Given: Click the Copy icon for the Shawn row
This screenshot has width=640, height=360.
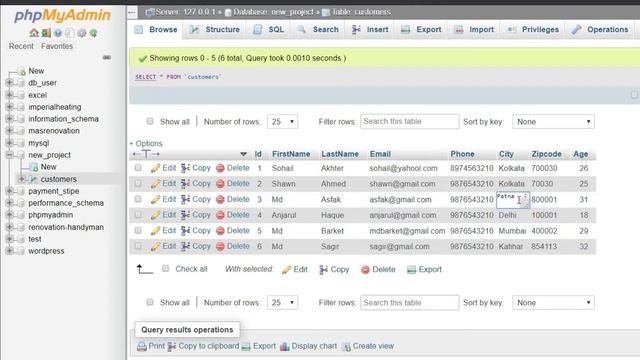Looking at the screenshot, I should click(185, 184).
